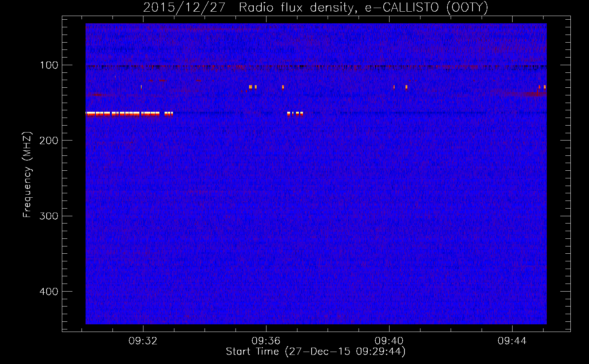
Task: Click the short bright burst after 09:36 on the white-red band
Action: [x=295, y=114]
